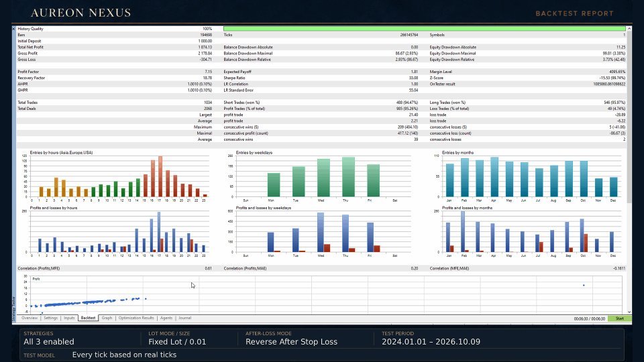Click the tallest hour-17 bar in Entries by hours
The width and height of the screenshot is (644, 362).
click(160, 176)
